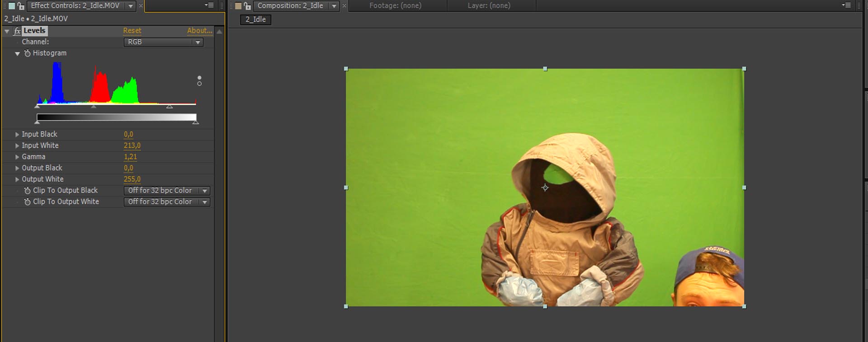Viewport: 868px width, 342px height.
Task: Enable Clip To Output Black stopwatch
Action: pos(27,191)
